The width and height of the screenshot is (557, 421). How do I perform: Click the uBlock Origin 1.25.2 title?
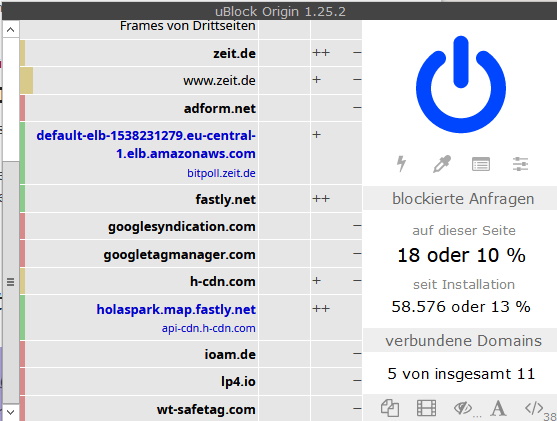pyautogui.click(x=280, y=12)
